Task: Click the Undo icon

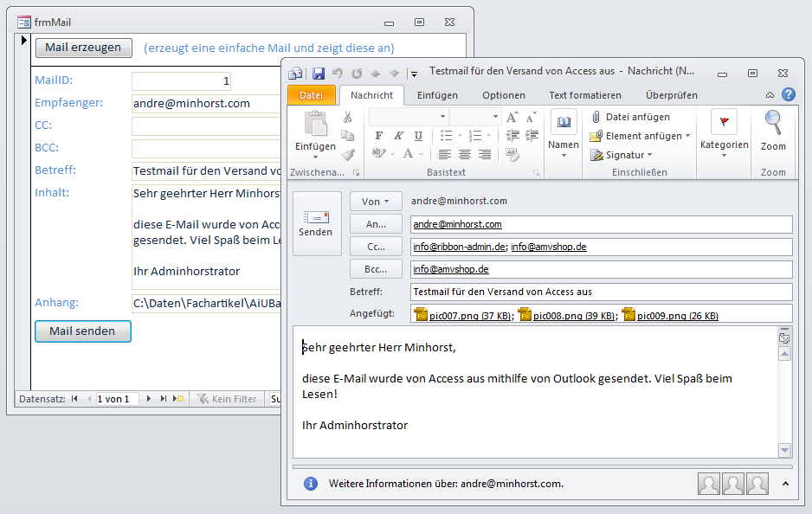Action: 336,74
